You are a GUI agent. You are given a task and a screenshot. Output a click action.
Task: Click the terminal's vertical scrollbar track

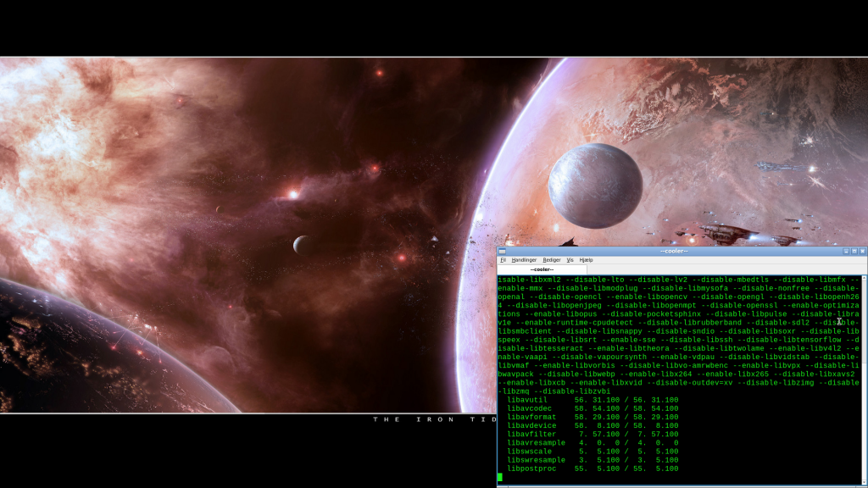pos(864,381)
